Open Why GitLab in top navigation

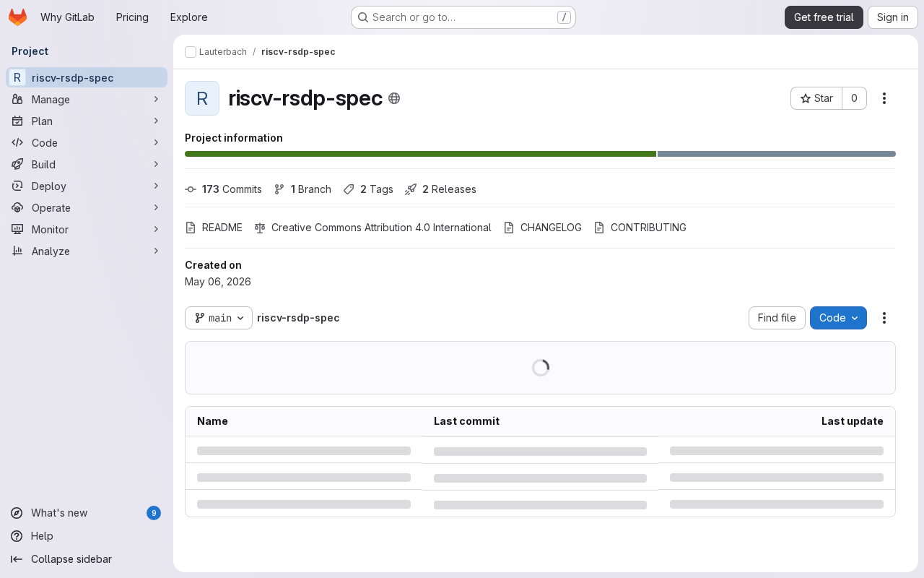coord(67,17)
